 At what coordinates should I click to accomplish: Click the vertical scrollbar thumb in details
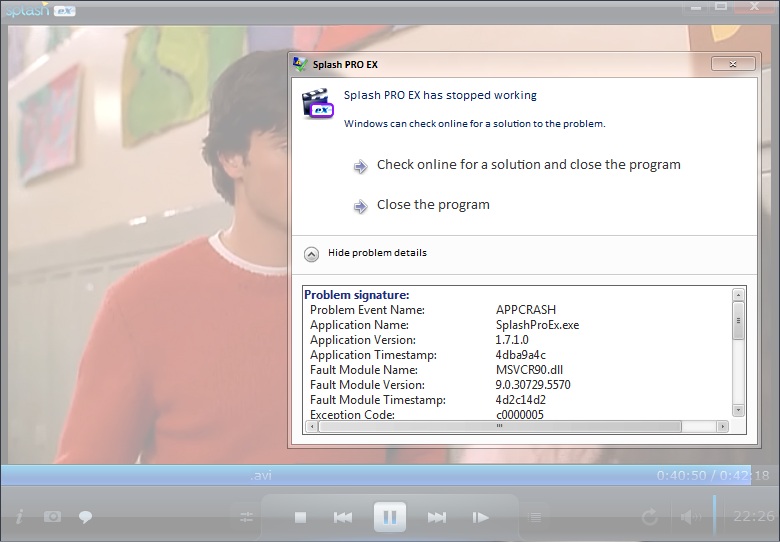738,321
